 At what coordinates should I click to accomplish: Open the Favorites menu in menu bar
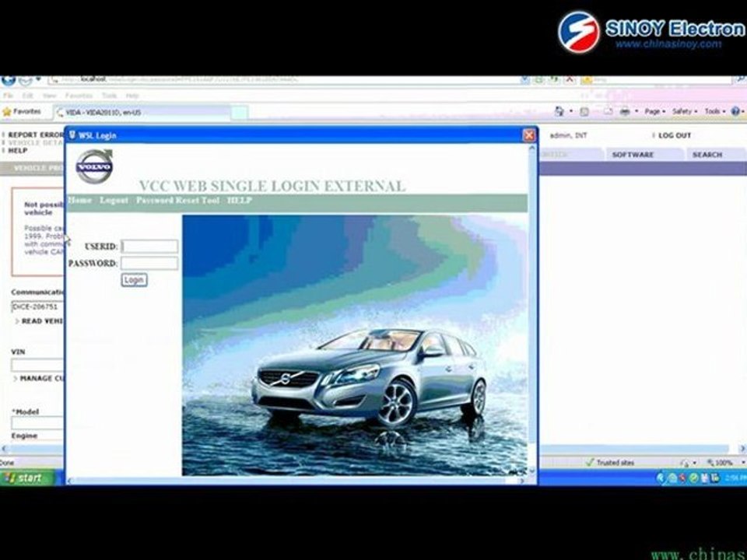(x=79, y=96)
